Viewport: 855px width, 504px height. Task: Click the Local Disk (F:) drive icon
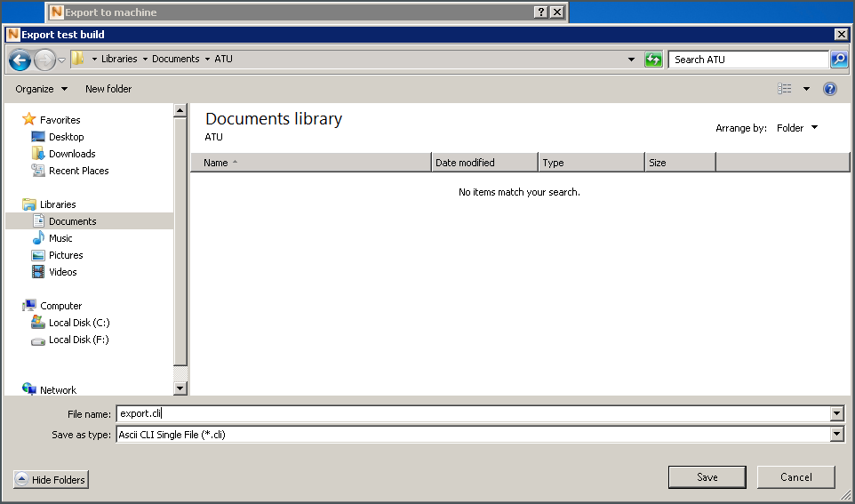click(x=38, y=341)
